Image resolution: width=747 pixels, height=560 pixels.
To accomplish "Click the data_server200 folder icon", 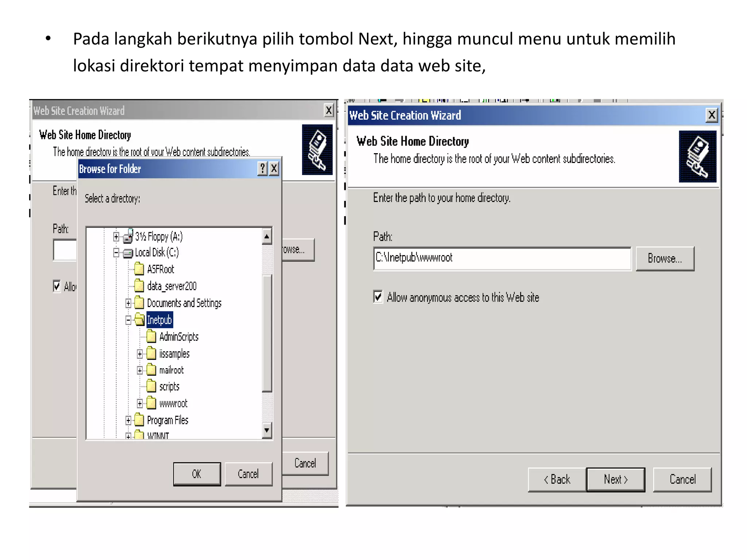I will click(139, 286).
